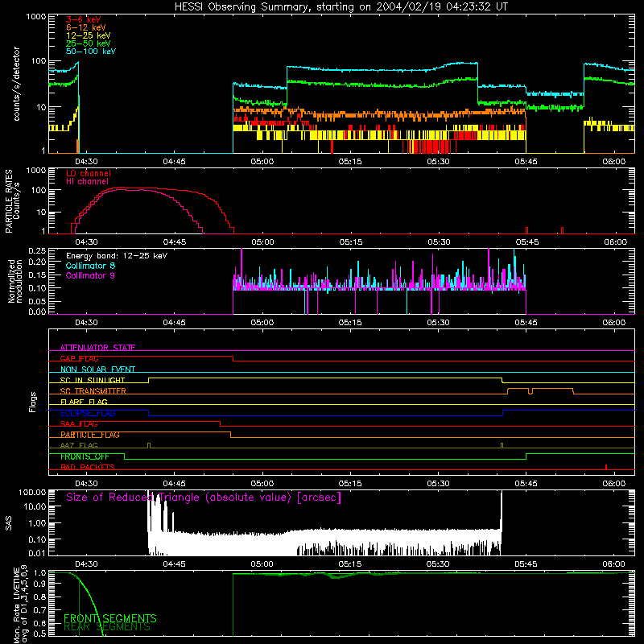This screenshot has height=644, width=644.
Task: Click the Flags panel axis label
Action: [x=33, y=402]
